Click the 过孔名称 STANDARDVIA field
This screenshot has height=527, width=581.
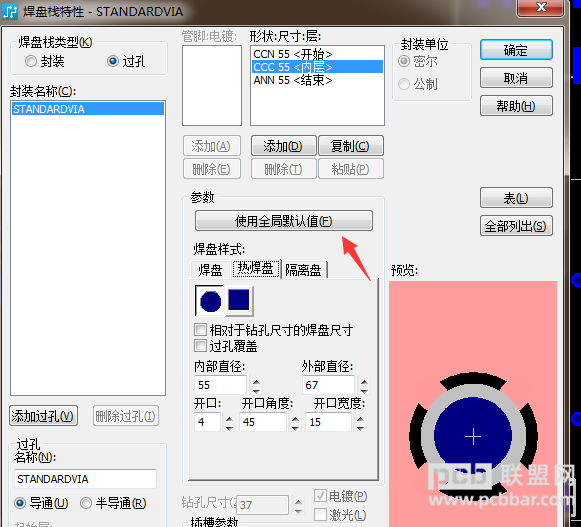coord(86,478)
